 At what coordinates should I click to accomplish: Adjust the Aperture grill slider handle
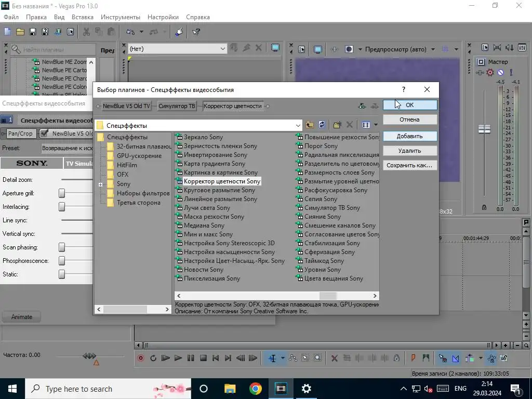tap(62, 193)
